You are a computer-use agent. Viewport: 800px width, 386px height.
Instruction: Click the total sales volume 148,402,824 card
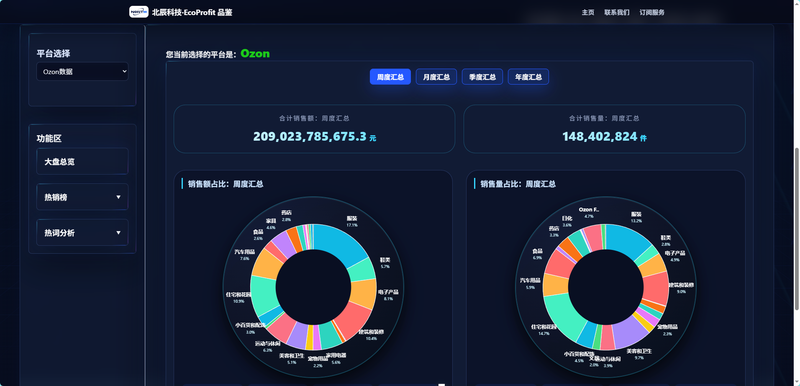point(604,128)
